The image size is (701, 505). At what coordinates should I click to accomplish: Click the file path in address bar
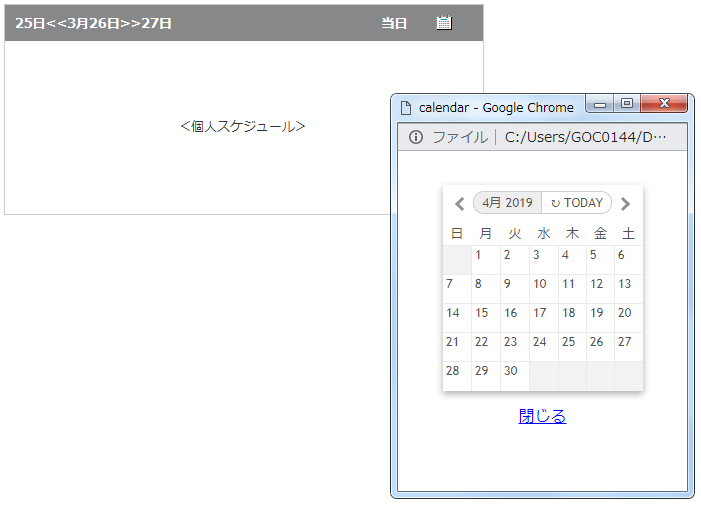pyautogui.click(x=585, y=137)
